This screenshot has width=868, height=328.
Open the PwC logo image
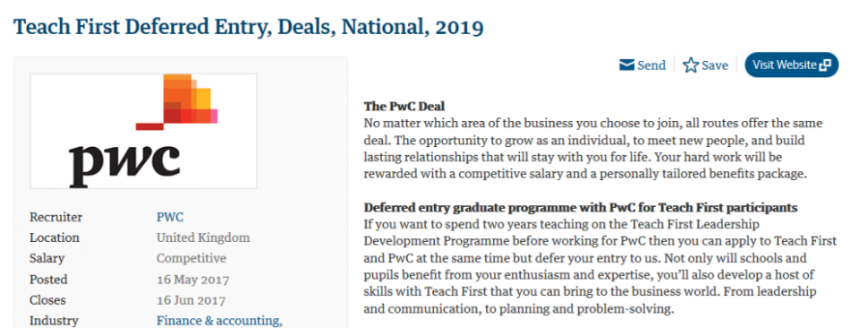pyautogui.click(x=143, y=131)
